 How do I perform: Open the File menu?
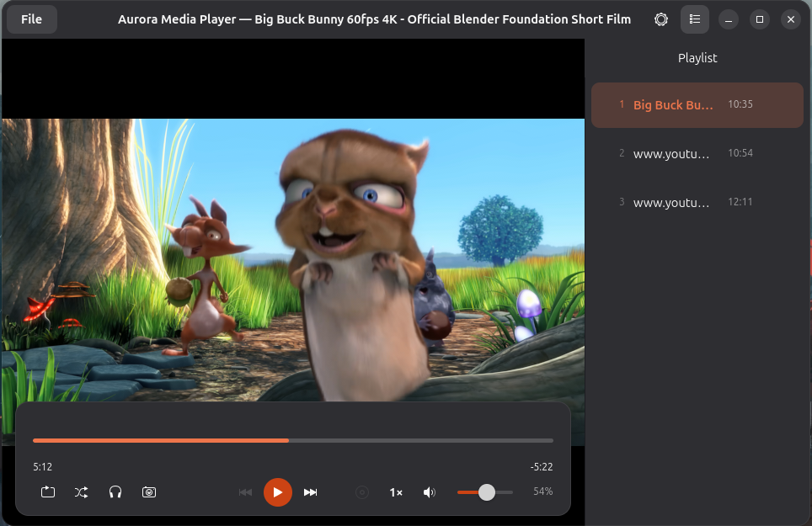point(31,19)
